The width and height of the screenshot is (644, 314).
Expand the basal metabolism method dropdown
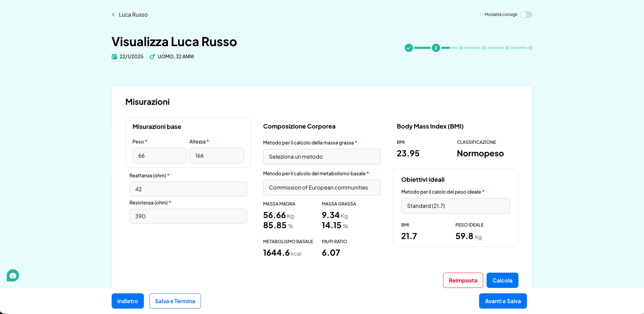coord(322,188)
